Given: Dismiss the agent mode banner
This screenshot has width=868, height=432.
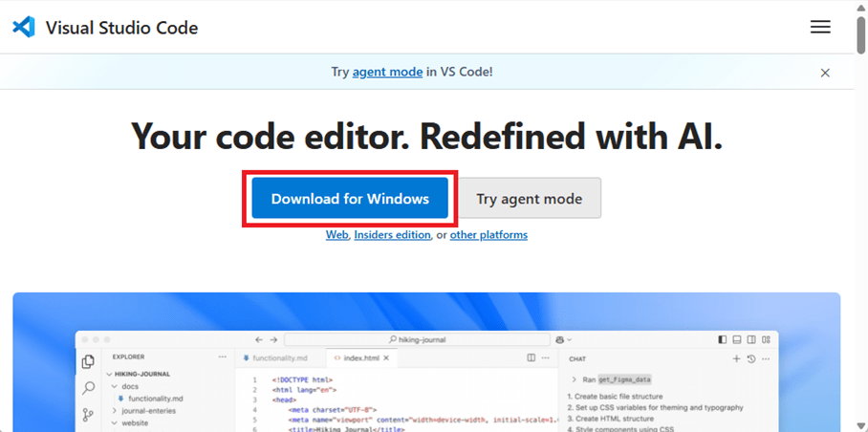Looking at the screenshot, I should point(825,73).
